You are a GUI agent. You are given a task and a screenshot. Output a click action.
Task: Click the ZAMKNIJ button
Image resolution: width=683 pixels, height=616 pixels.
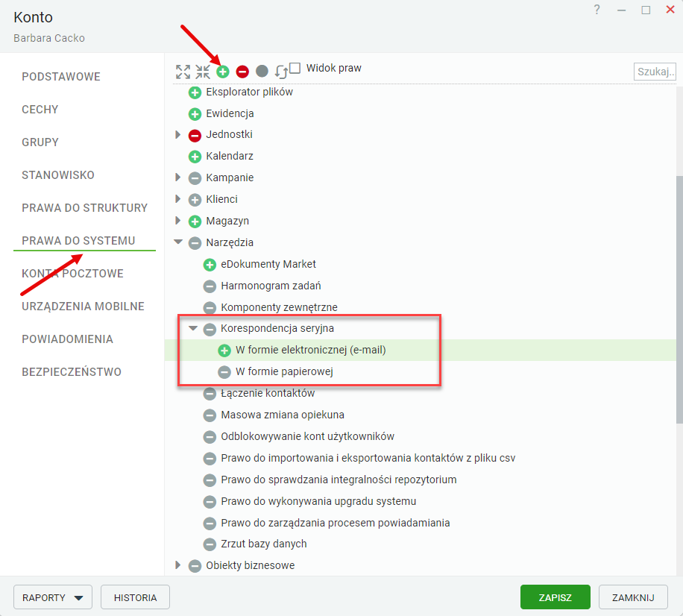(x=633, y=597)
